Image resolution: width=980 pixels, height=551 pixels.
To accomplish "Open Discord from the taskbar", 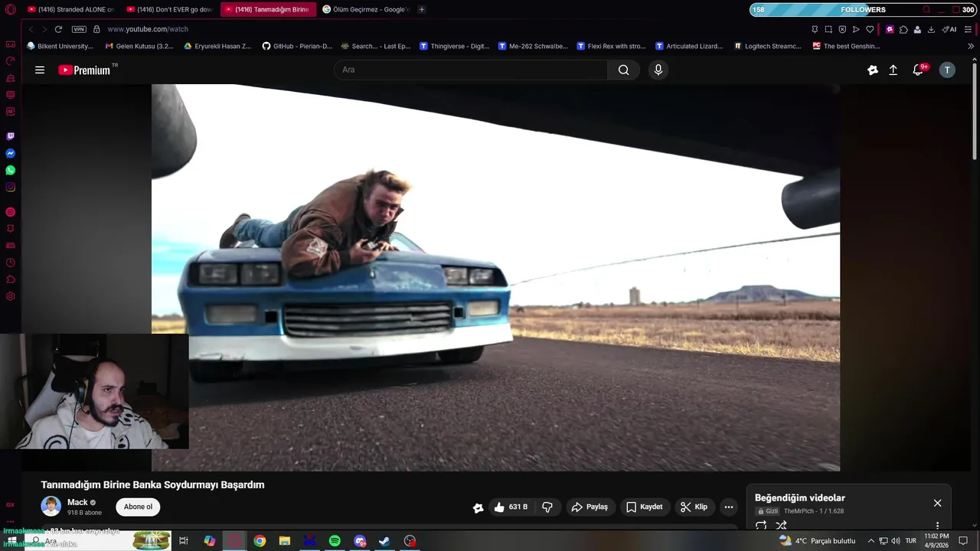I will click(360, 541).
